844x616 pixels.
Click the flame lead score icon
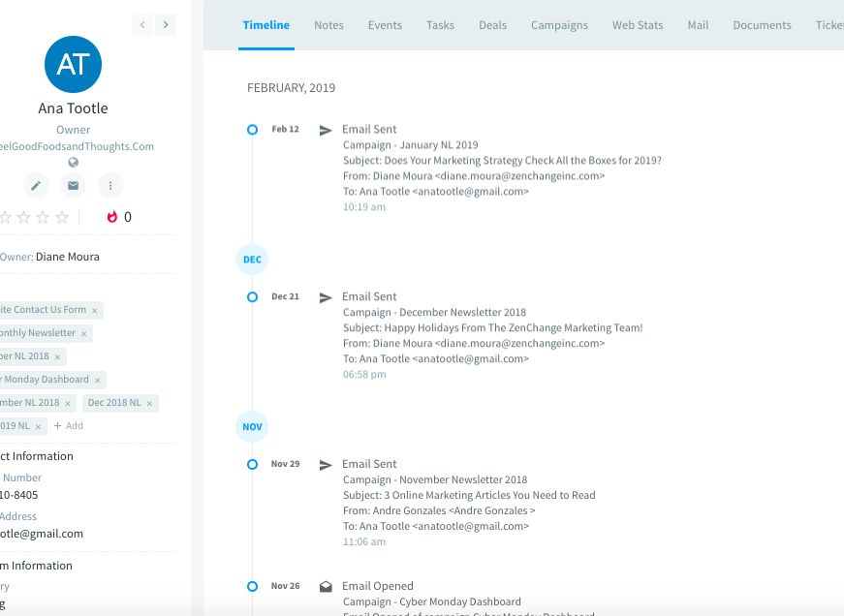112,217
